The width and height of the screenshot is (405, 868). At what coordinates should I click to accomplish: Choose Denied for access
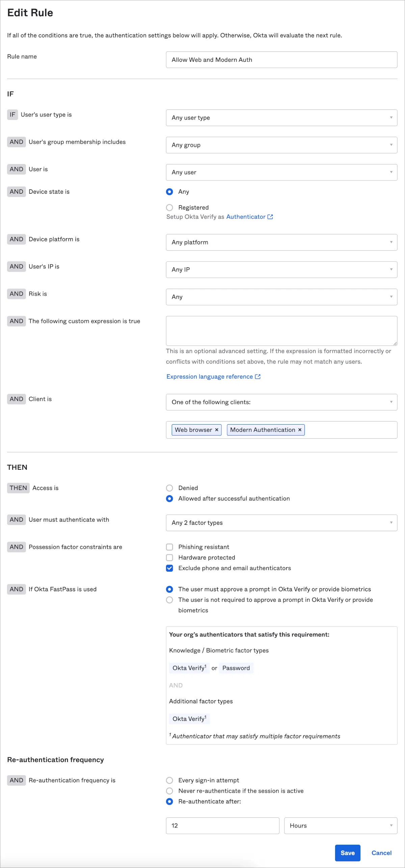pos(169,488)
